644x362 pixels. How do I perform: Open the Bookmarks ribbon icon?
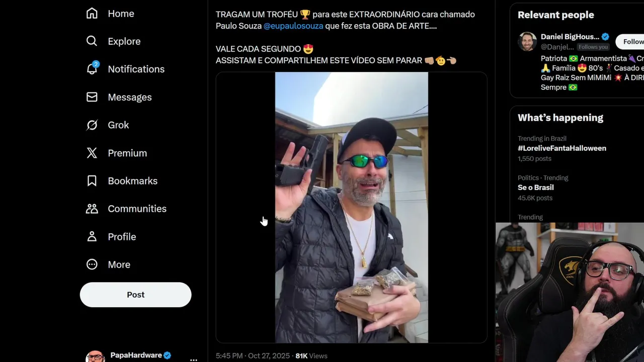pos(92,180)
